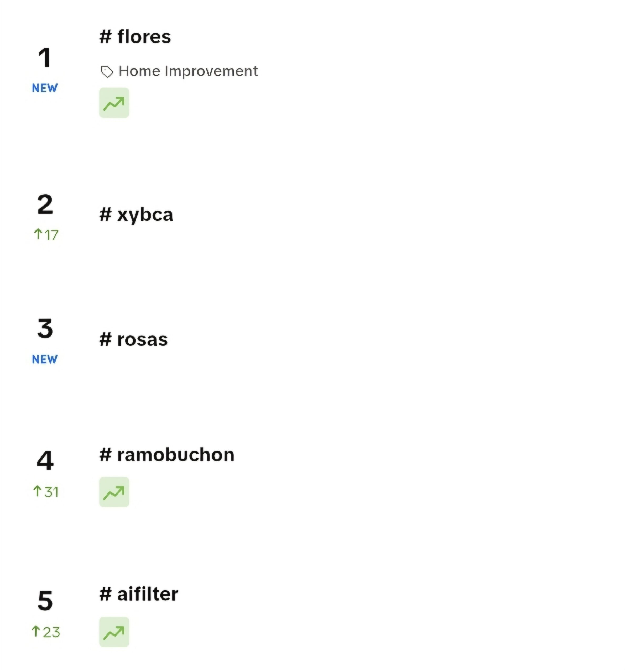This screenshot has width=625, height=672.
Task: Open the # rosas hashtag
Action: 134,339
